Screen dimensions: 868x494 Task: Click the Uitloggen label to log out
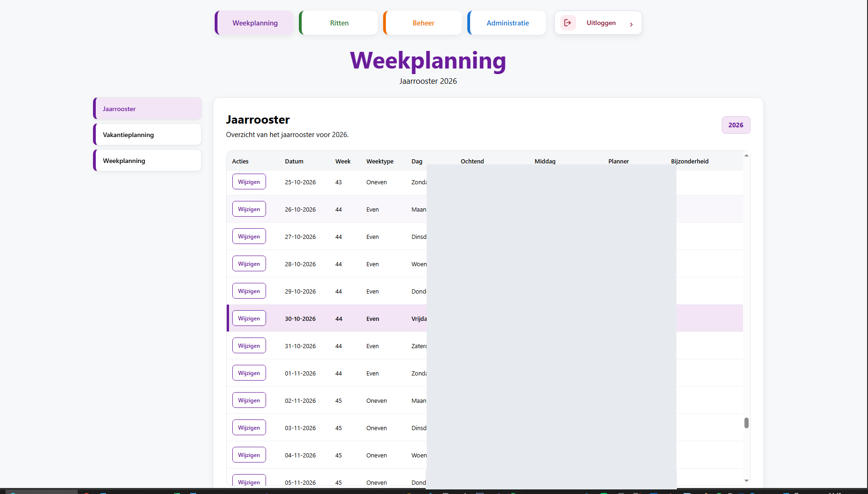pyautogui.click(x=601, y=23)
